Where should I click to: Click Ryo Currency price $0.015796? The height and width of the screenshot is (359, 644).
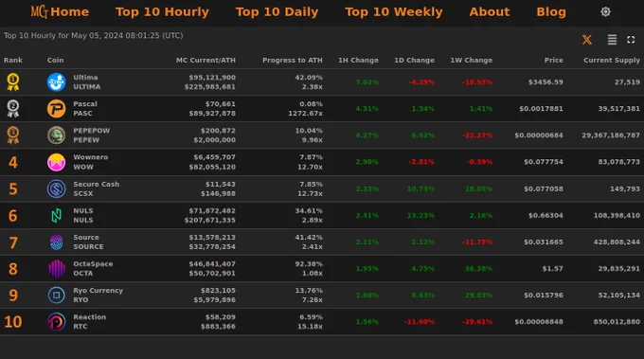(x=544, y=295)
